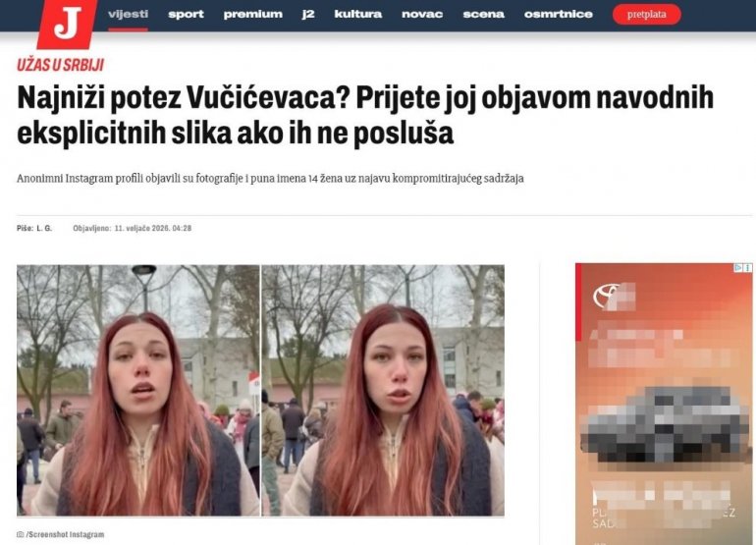This screenshot has height=545, width=756.
Task: Open the vijesti navigation tab
Action: click(x=128, y=15)
